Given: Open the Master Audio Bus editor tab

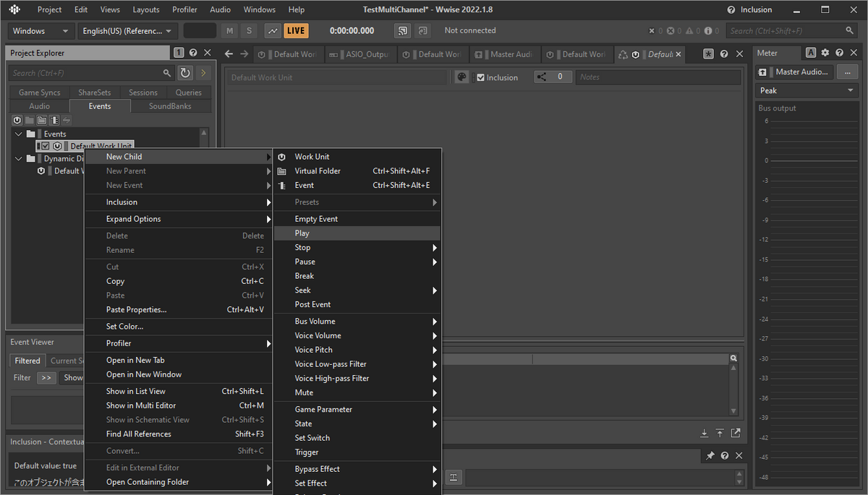Looking at the screenshot, I should 505,54.
